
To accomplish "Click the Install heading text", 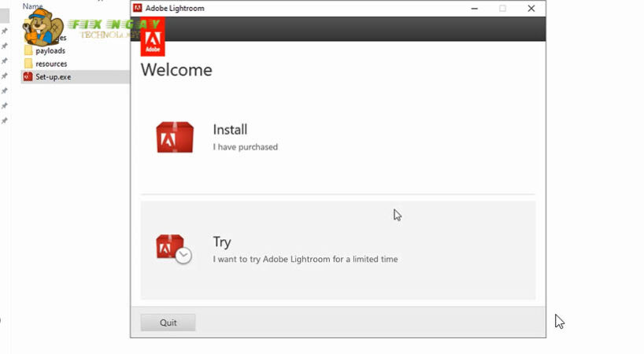I will coord(230,130).
